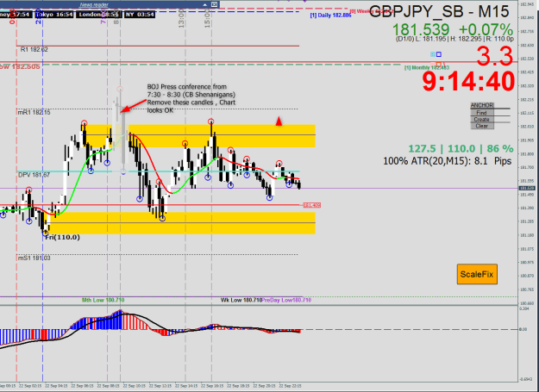Click the NY 03:54 session clock
This screenshot has height=392, width=539.
pyautogui.click(x=140, y=15)
